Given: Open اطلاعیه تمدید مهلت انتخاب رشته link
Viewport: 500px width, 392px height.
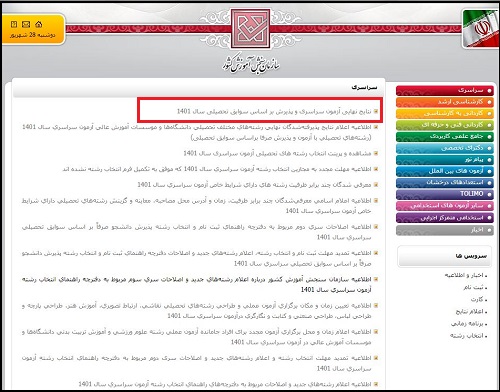Looking at the screenshot, I should pyautogui.click(x=197, y=363).
